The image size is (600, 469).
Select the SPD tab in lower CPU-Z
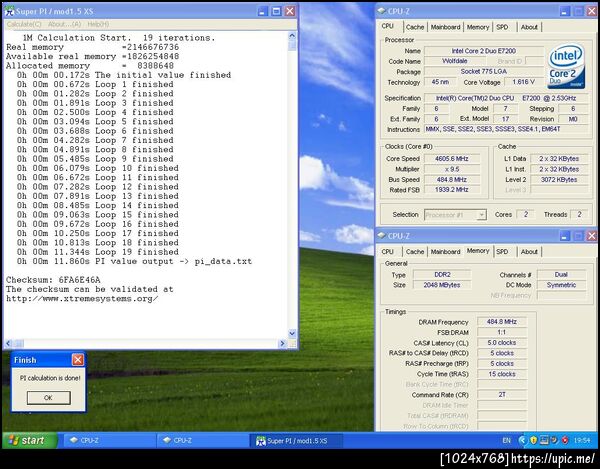pos(502,251)
